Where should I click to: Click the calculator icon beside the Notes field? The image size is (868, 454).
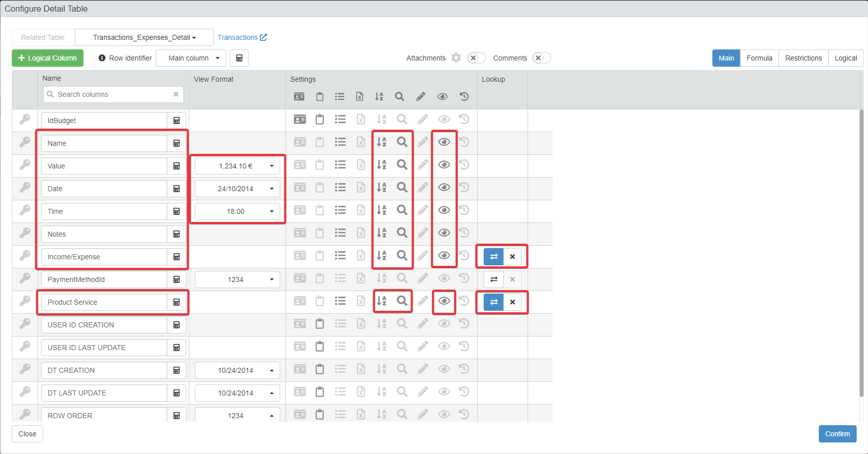coord(177,234)
